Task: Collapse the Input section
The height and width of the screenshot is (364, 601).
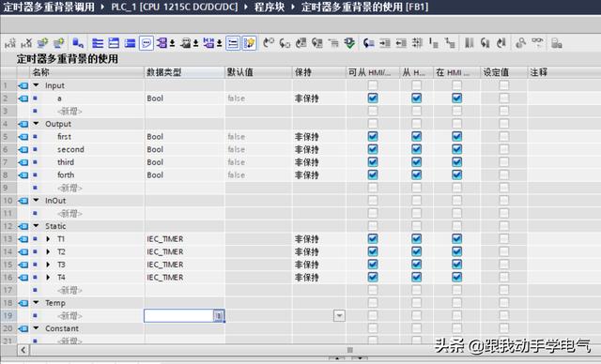Action: [36, 85]
